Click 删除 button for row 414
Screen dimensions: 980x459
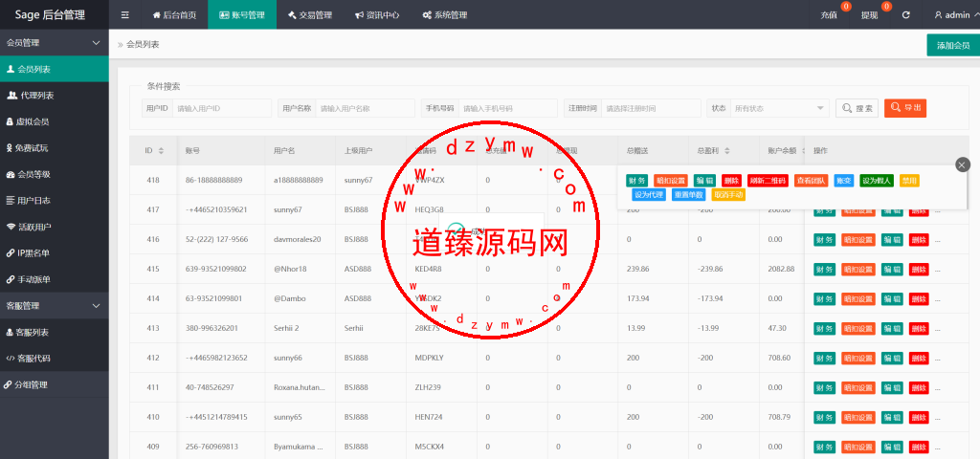point(919,298)
